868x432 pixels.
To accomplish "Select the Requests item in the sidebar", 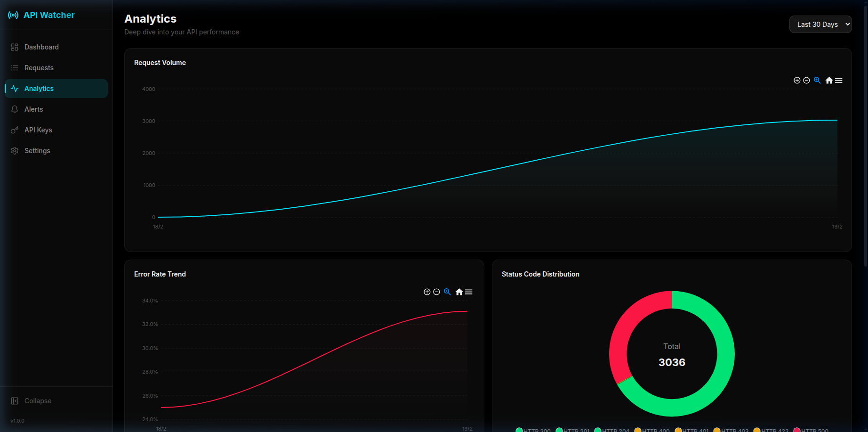I will click(x=39, y=67).
